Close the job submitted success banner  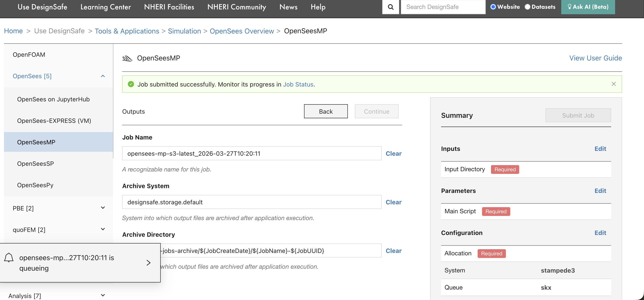point(614,84)
